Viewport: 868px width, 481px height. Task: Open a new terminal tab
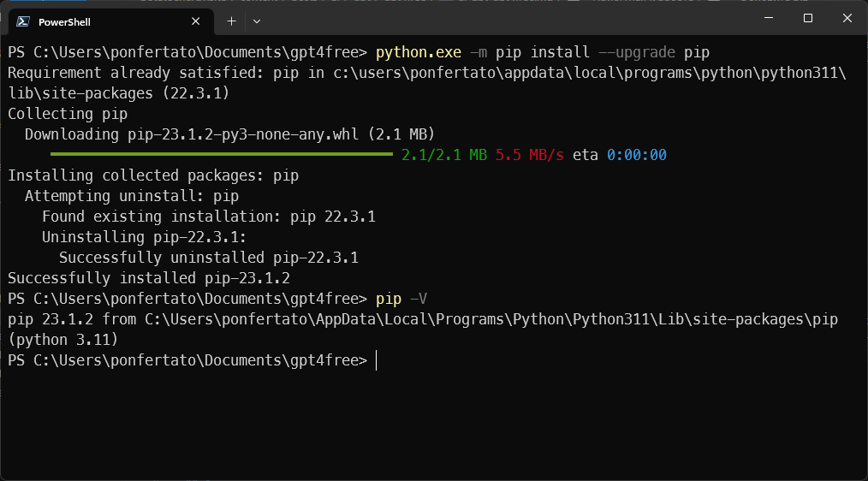[231, 21]
